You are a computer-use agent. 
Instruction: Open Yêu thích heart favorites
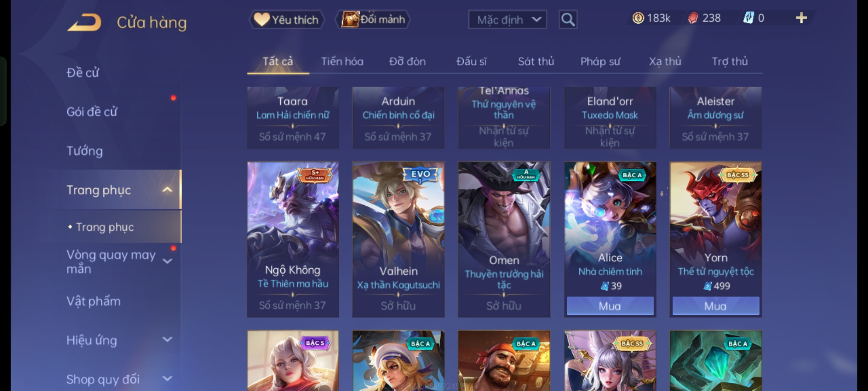(286, 20)
